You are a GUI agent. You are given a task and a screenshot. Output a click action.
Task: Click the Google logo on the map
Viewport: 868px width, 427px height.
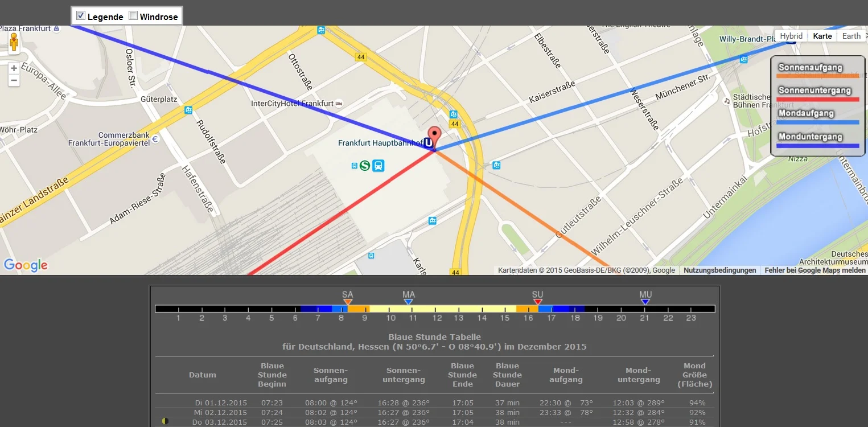pos(26,265)
